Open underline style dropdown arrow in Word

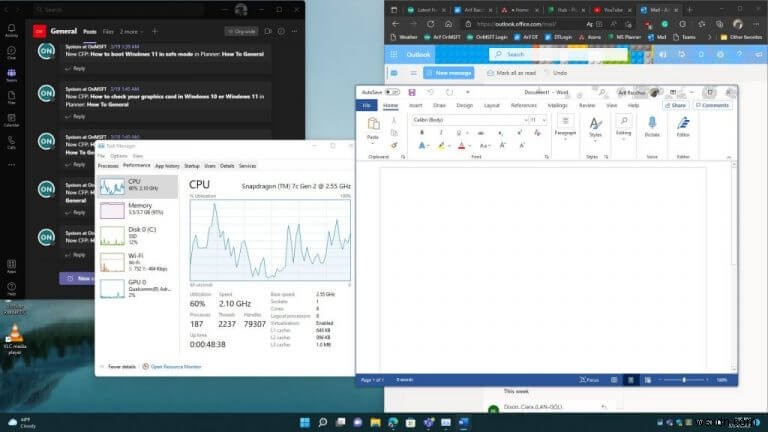(x=467, y=133)
